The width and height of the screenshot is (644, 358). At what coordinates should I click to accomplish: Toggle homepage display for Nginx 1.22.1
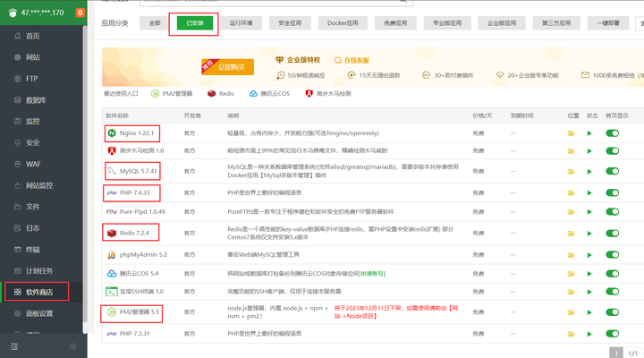(613, 133)
